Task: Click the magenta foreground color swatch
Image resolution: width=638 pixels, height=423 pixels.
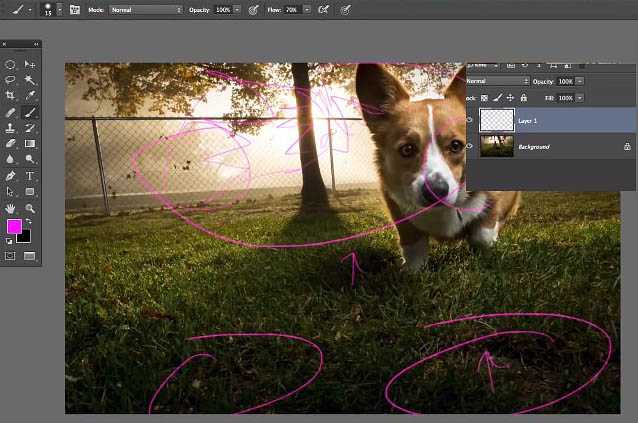Action: point(14,227)
